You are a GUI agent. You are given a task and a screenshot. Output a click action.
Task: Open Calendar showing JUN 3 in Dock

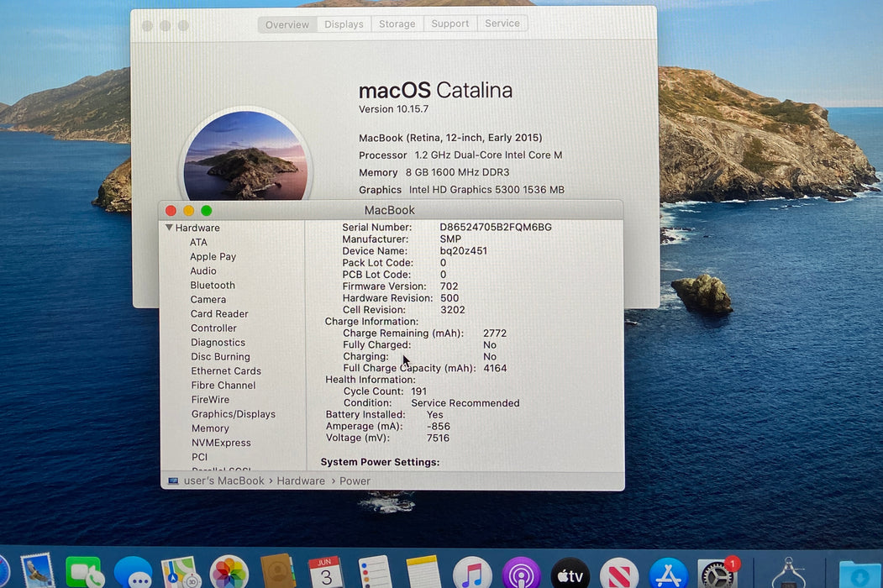pos(326,573)
